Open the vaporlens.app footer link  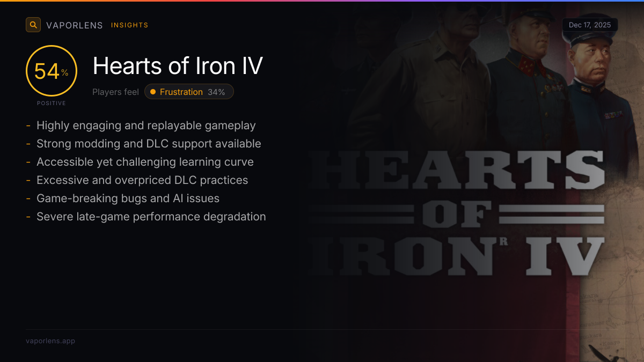point(50,341)
